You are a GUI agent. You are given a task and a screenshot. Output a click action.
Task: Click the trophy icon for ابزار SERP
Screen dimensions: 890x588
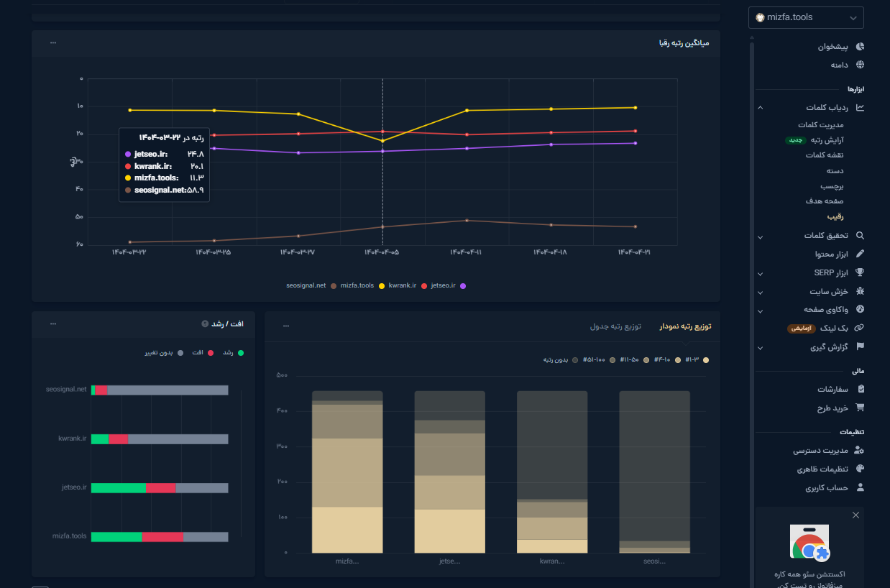click(860, 273)
